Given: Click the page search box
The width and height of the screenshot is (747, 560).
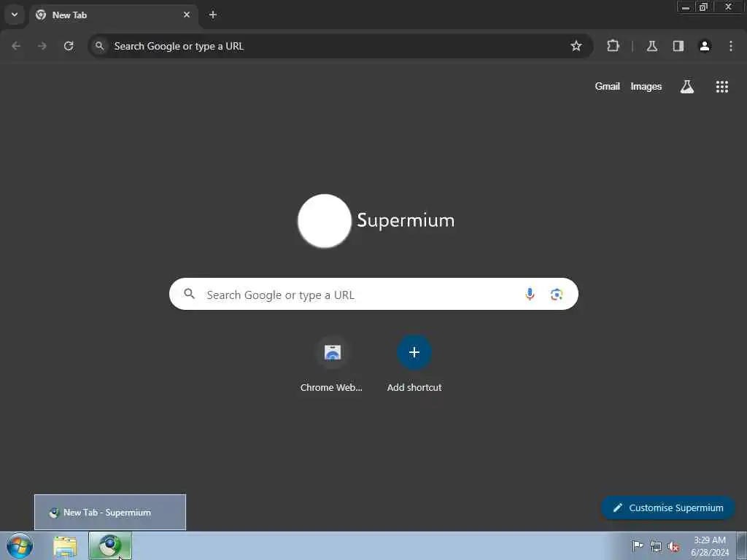Looking at the screenshot, I should [373, 295].
